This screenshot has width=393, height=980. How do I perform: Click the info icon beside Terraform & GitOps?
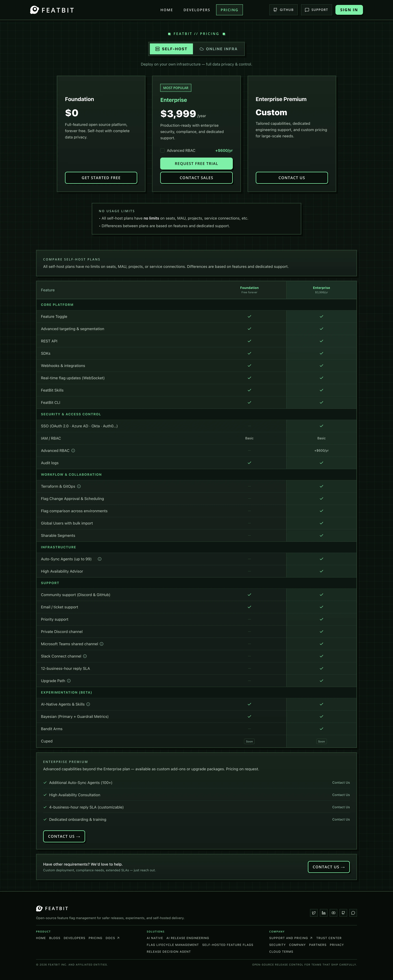coord(79,486)
